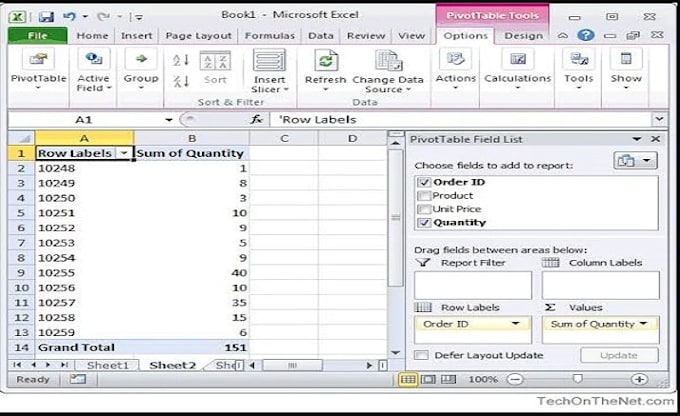
Task: Open Customize Quick Access Toolbar dropdown
Action: [x=138, y=17]
